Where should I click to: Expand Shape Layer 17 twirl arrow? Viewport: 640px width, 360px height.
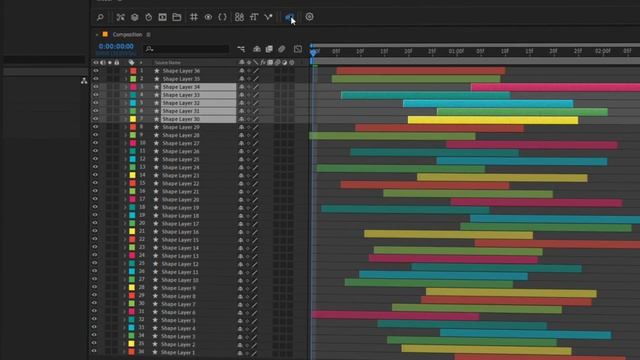tap(126, 223)
